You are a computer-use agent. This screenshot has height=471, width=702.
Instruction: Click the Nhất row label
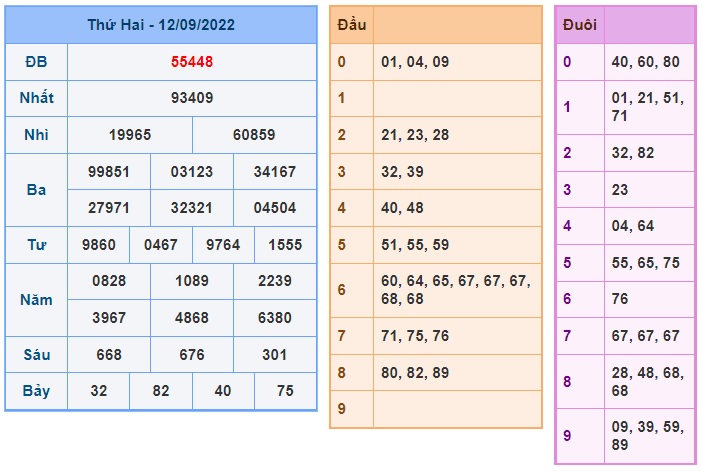click(36, 98)
